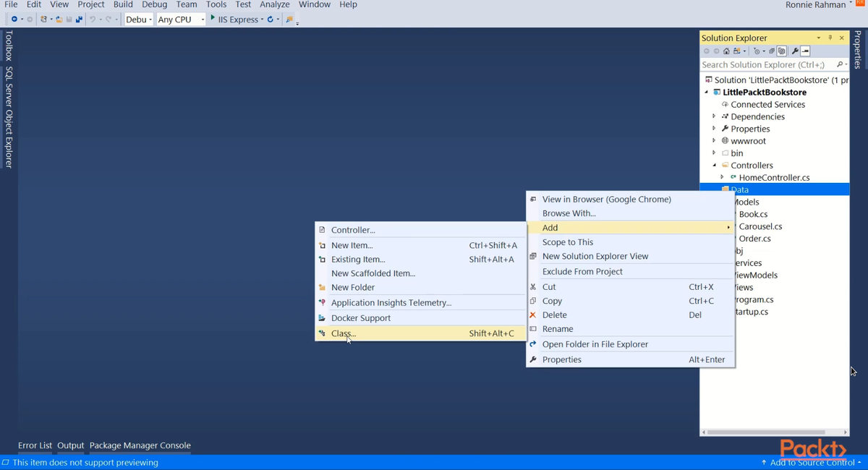Expand the HomeController.cs node
The width and height of the screenshot is (868, 470).
722,178
